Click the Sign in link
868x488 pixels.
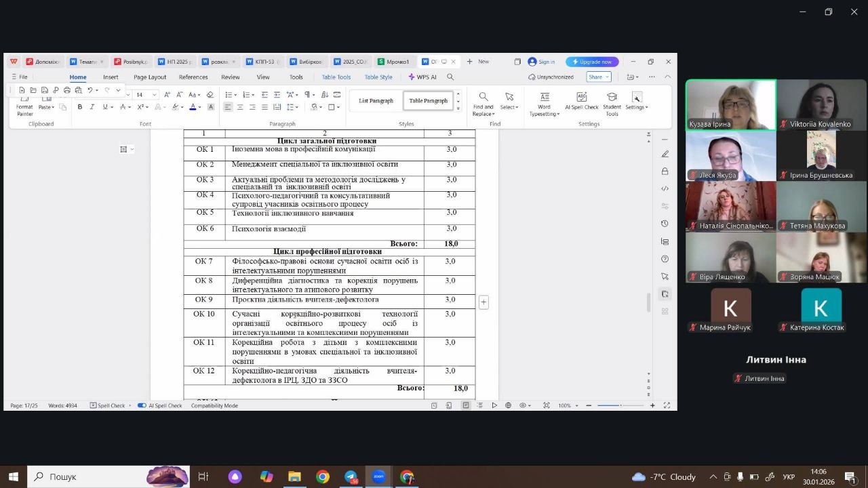[541, 62]
